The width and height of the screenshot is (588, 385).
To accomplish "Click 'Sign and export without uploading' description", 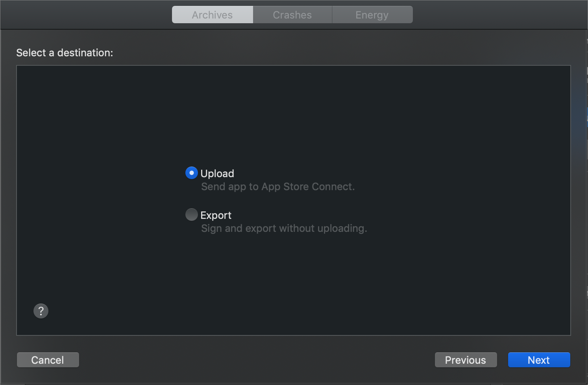I will point(284,228).
